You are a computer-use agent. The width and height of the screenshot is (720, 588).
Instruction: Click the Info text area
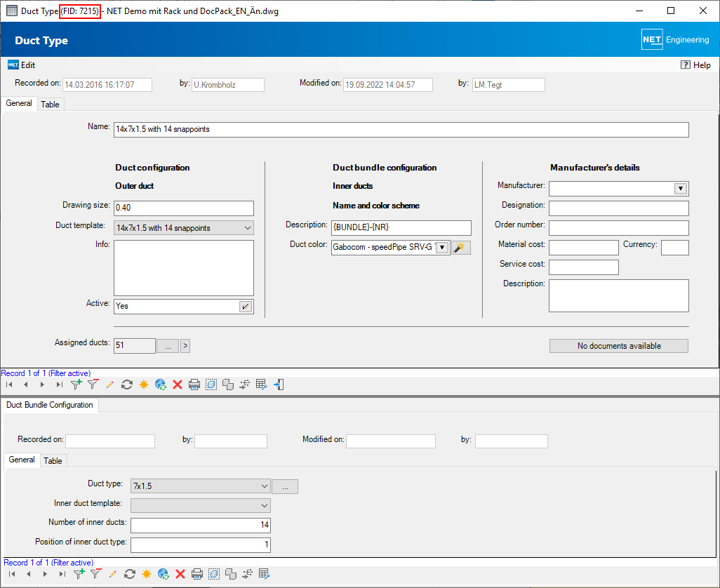coord(184,268)
